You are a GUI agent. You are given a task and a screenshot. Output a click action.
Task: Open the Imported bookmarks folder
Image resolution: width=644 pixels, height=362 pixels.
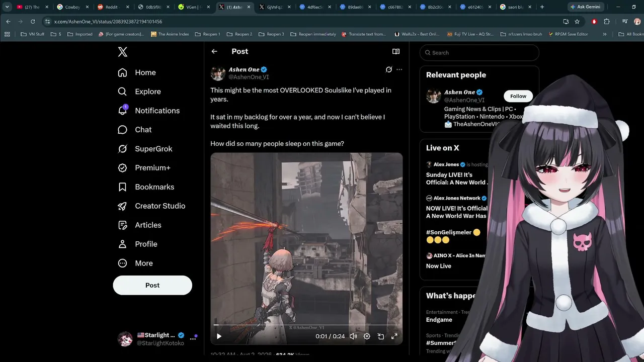(x=80, y=34)
